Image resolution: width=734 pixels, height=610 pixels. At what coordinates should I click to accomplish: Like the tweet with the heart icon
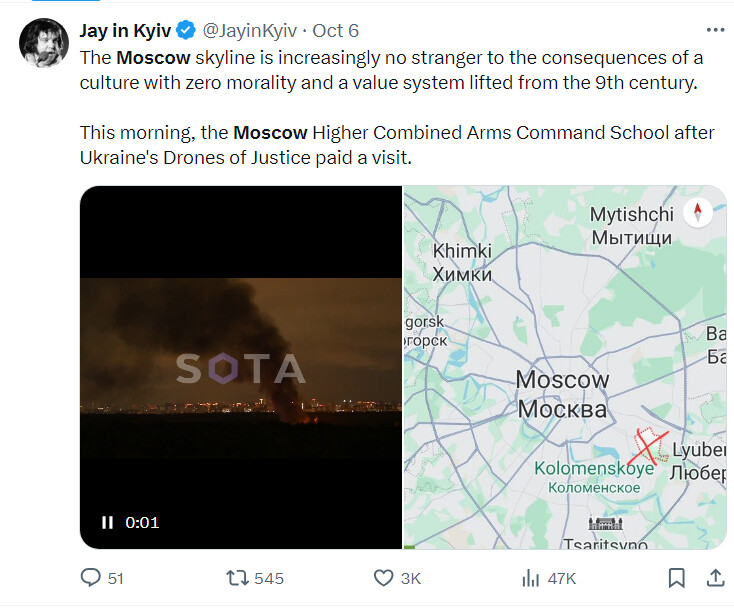pyautogui.click(x=383, y=578)
